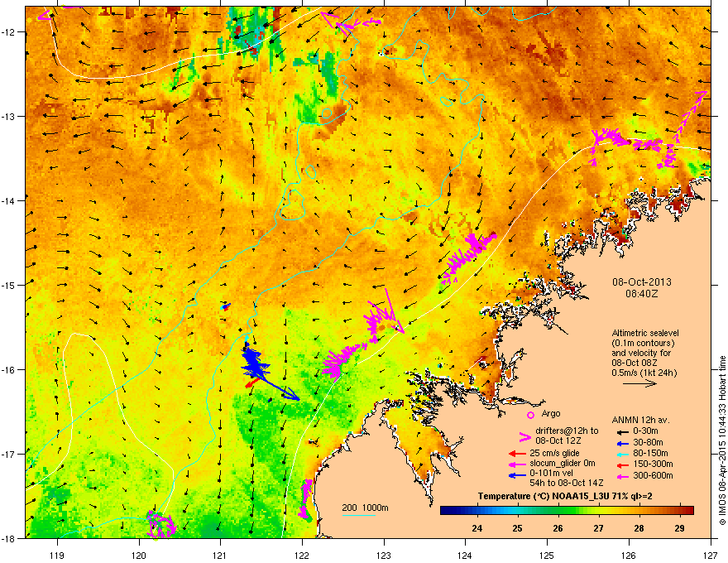Click the 150-300m depth label

coord(653,464)
